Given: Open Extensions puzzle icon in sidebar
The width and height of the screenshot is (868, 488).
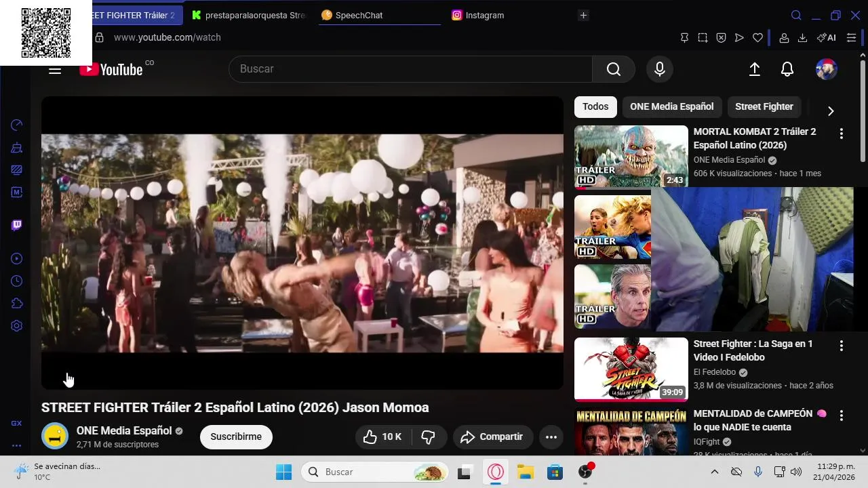Looking at the screenshot, I should (x=17, y=303).
